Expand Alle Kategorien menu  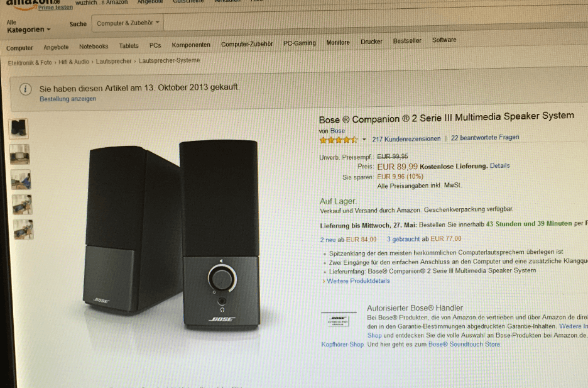(28, 26)
